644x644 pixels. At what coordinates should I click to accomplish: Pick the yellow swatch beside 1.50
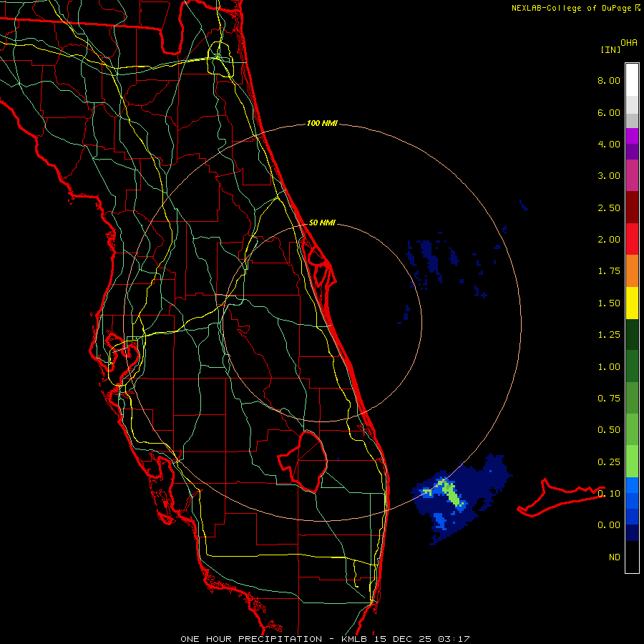click(632, 303)
